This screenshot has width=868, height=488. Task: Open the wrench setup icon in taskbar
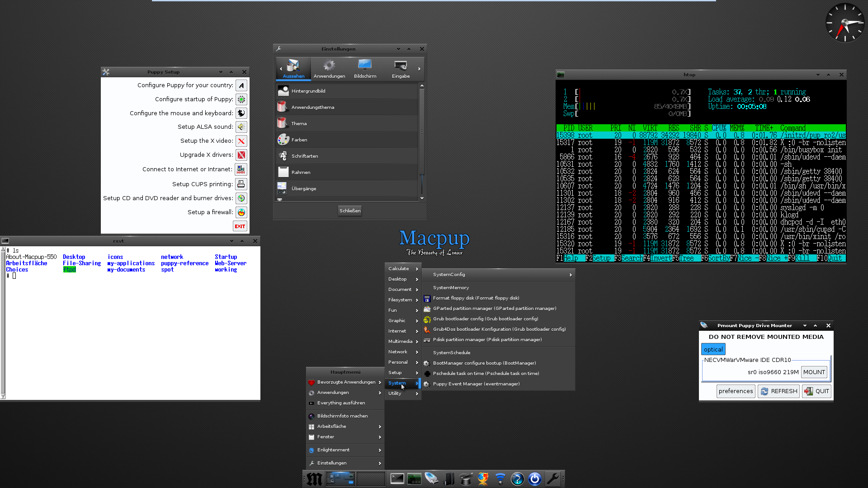point(553,479)
